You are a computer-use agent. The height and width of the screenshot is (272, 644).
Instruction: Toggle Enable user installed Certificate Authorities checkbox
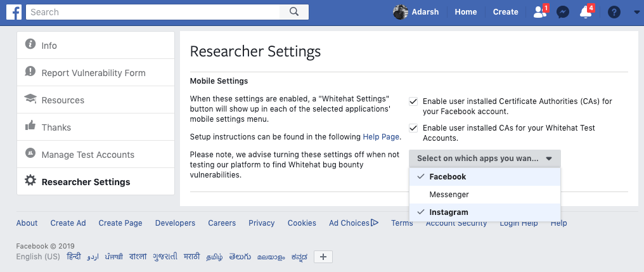[413, 101]
